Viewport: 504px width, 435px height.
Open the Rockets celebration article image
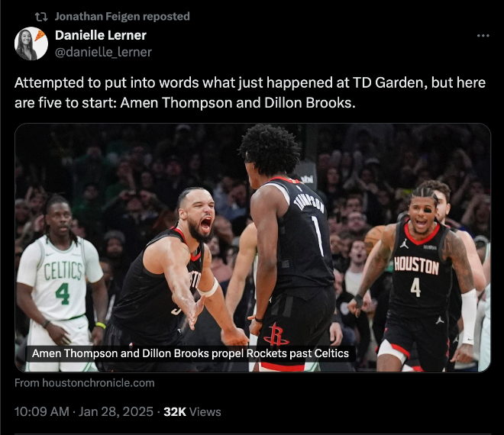[253, 248]
